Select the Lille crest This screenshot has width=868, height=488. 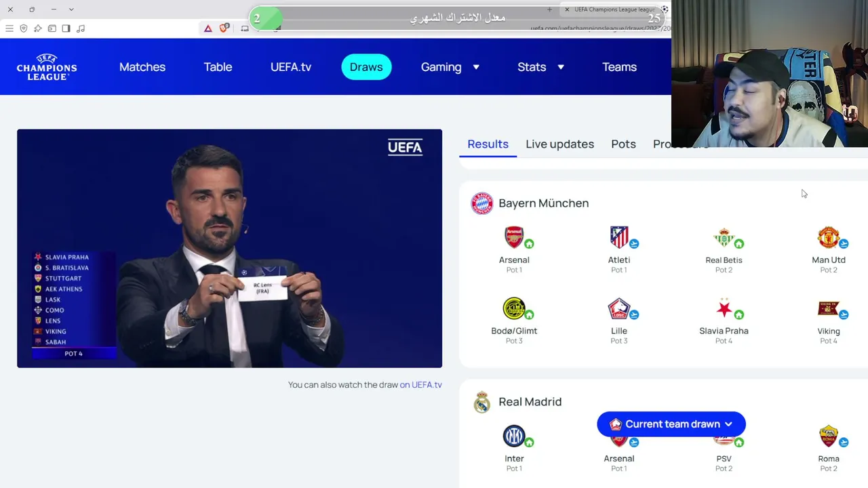pyautogui.click(x=619, y=308)
